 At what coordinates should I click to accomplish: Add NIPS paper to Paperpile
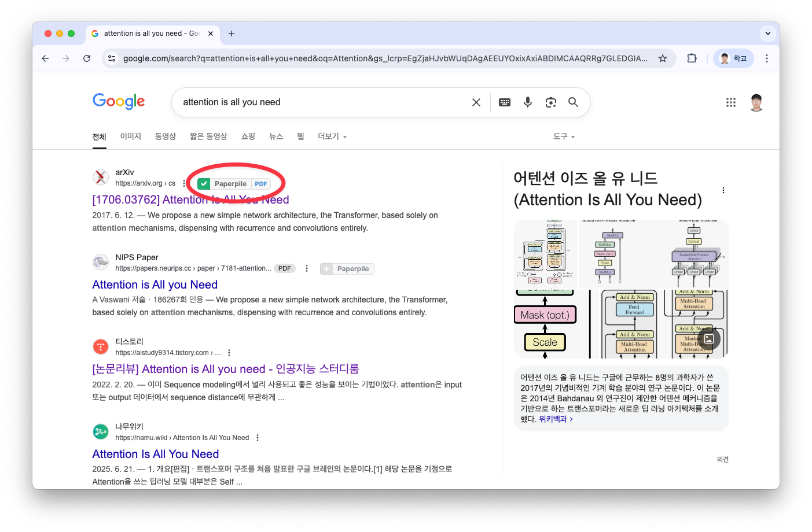tap(347, 269)
